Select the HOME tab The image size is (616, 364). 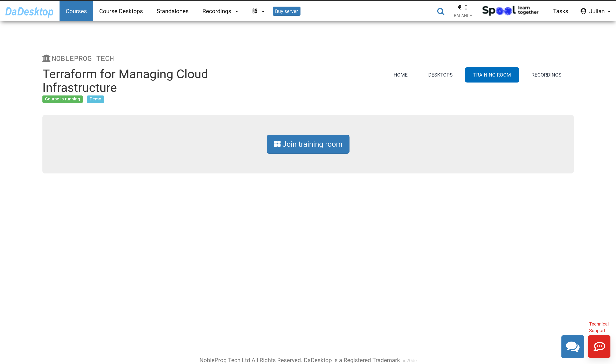[x=400, y=75]
